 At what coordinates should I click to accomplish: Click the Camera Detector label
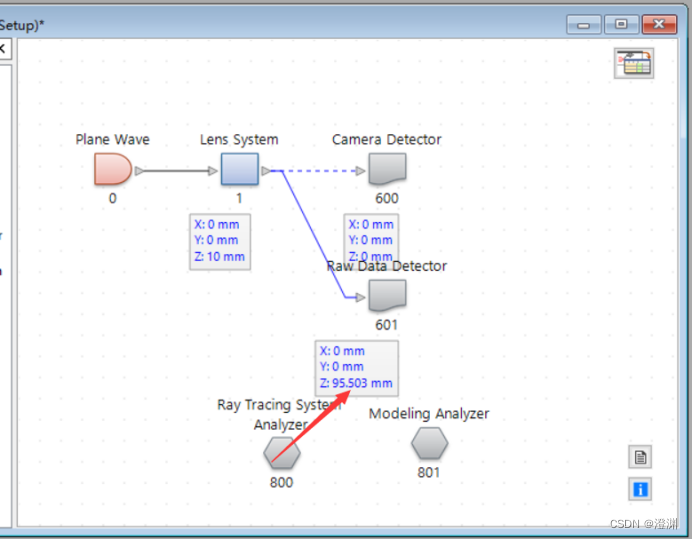click(387, 139)
